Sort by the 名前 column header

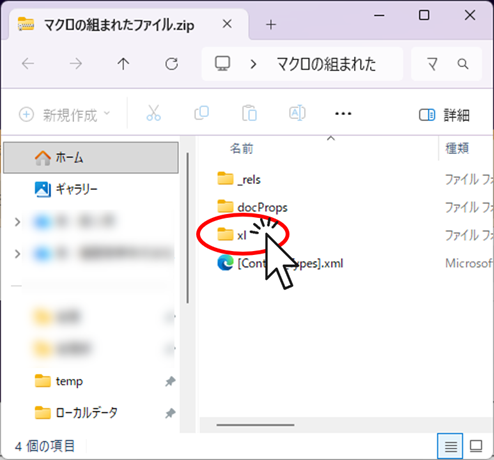click(241, 148)
